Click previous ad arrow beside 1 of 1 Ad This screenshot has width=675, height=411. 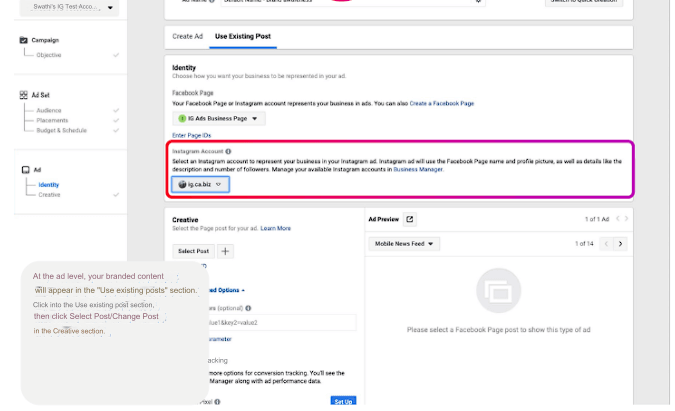click(x=618, y=219)
